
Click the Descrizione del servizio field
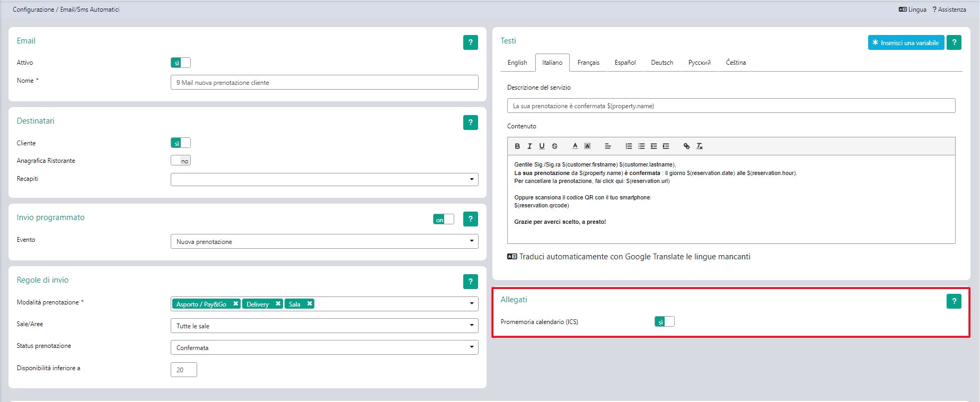point(731,106)
